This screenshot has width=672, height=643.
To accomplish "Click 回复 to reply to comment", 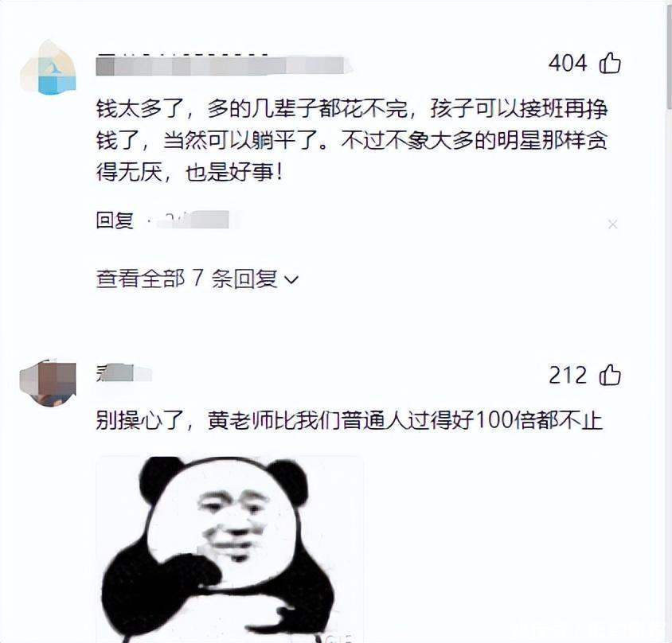I will 115,220.
